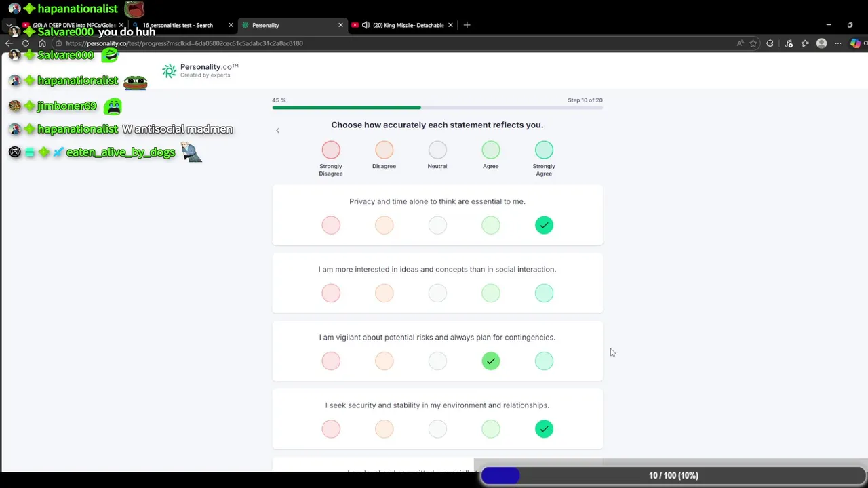This screenshot has width=868, height=488.
Task: Select Disagree for ideas and concepts statement
Action: click(x=384, y=293)
